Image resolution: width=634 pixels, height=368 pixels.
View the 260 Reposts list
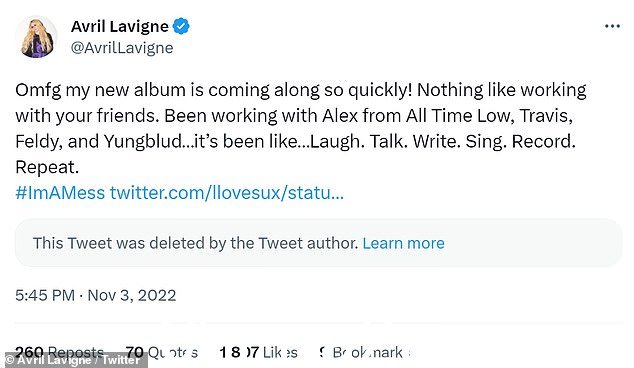click(x=59, y=352)
